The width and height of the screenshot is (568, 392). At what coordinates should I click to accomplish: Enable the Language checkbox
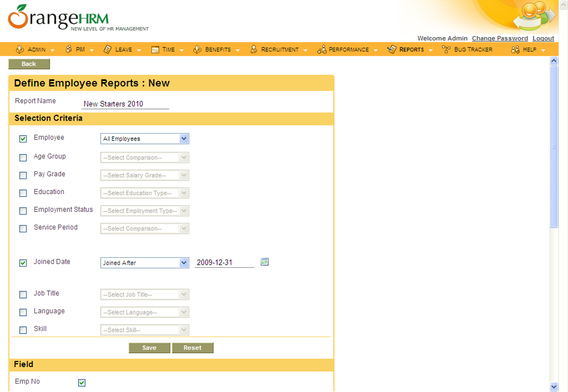coord(23,312)
